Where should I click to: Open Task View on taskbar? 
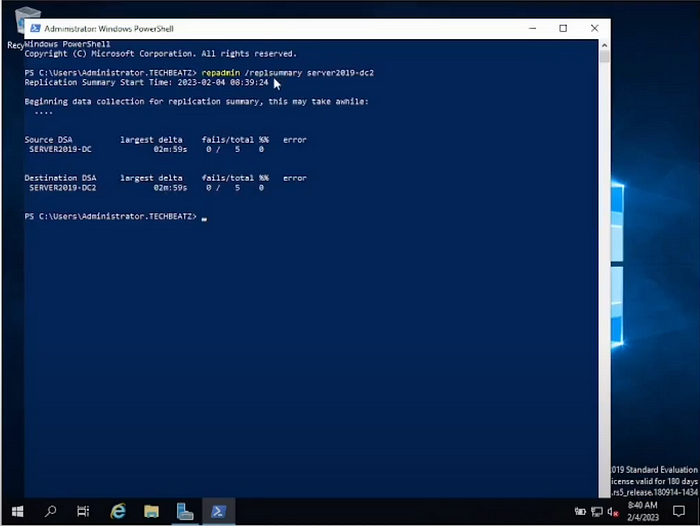click(x=83, y=511)
